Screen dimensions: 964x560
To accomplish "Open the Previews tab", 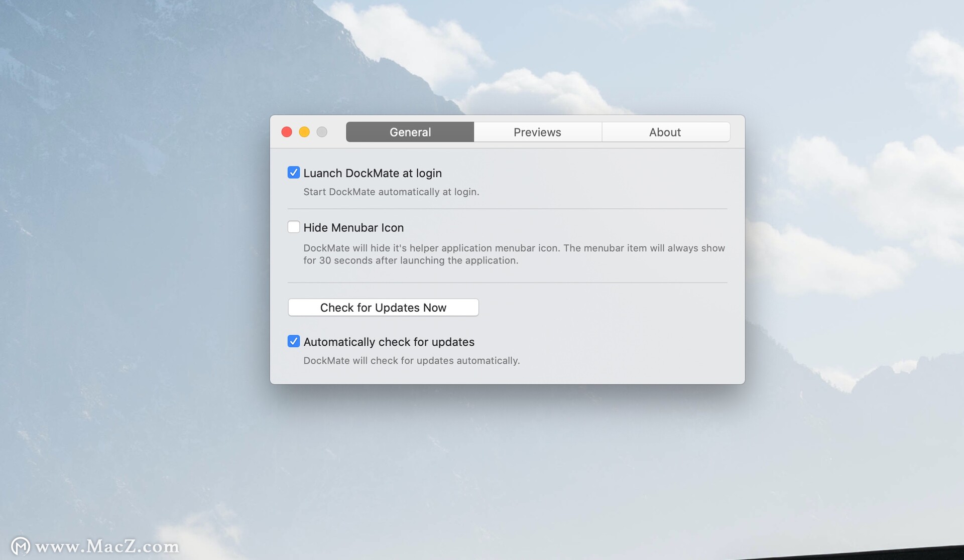I will 537,132.
